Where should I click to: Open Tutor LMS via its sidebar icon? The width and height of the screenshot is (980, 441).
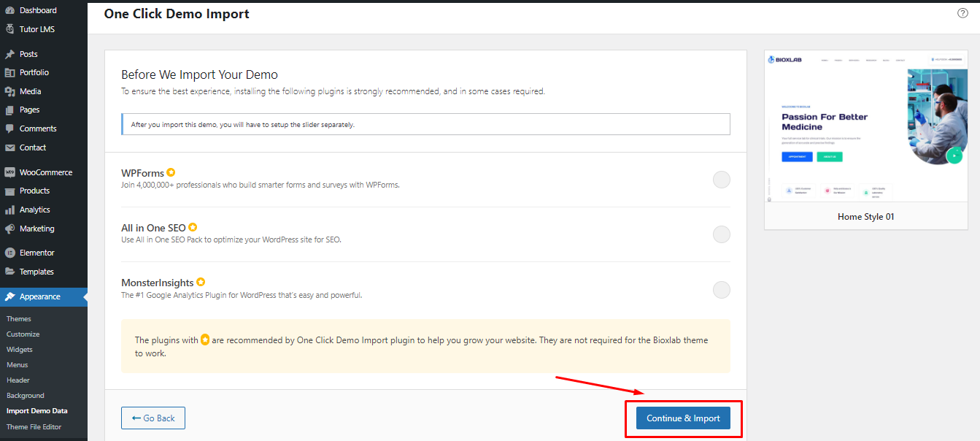tap(9, 29)
